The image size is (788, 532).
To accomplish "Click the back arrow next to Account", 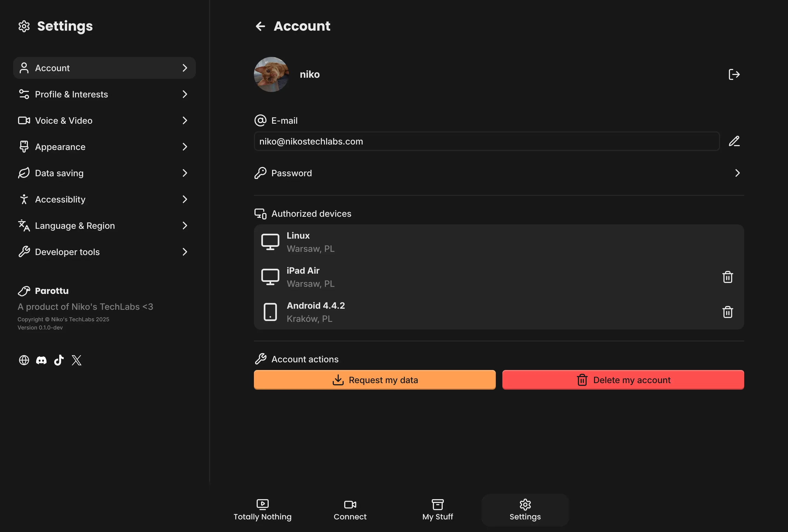I will pos(260,26).
